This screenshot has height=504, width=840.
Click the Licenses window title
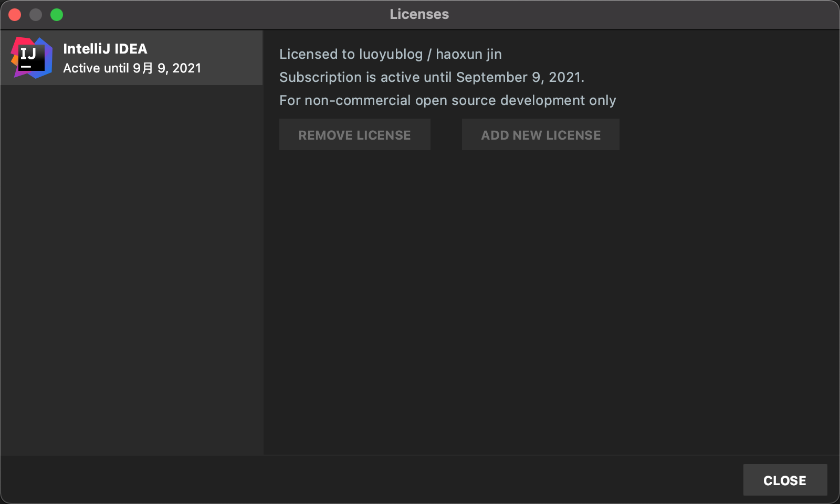pos(419,14)
